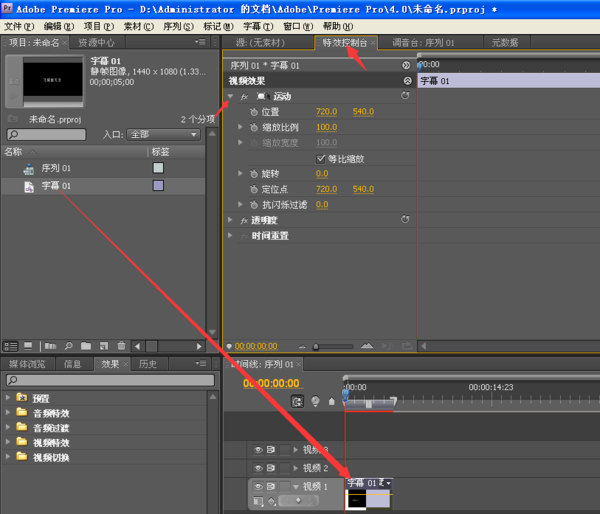Expand the 视频特效 folder

coord(7,442)
